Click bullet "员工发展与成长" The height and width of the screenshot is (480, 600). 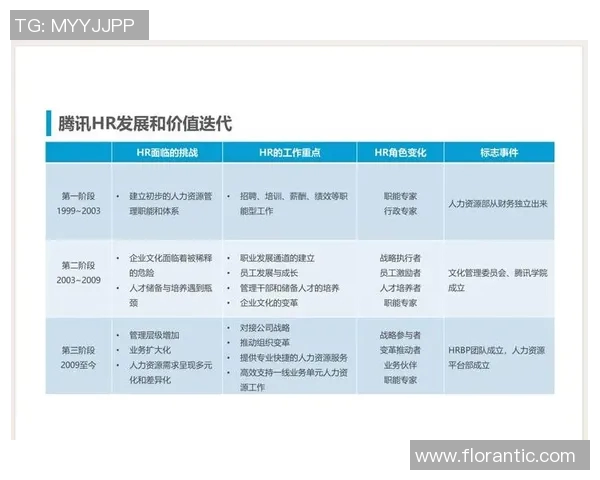coord(269,273)
